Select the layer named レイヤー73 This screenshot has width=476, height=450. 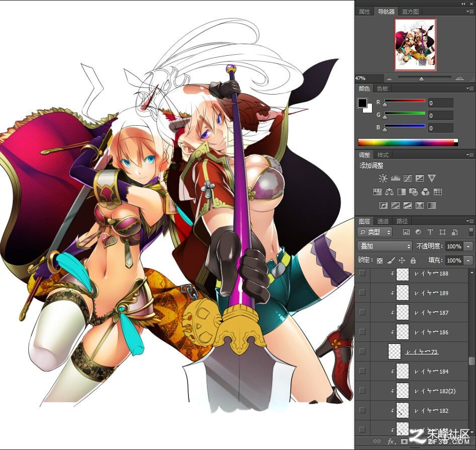(422, 351)
